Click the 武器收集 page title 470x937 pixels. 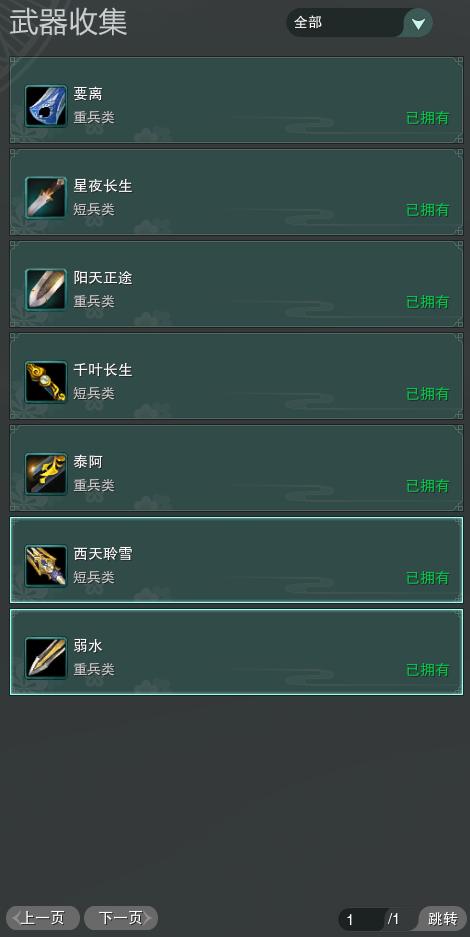68,23
